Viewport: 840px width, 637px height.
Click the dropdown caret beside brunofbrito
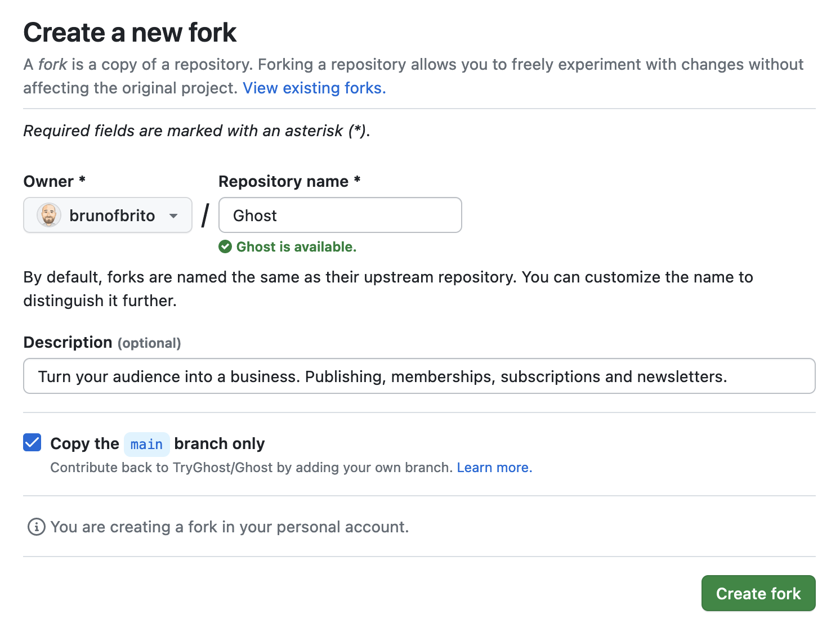pos(174,215)
